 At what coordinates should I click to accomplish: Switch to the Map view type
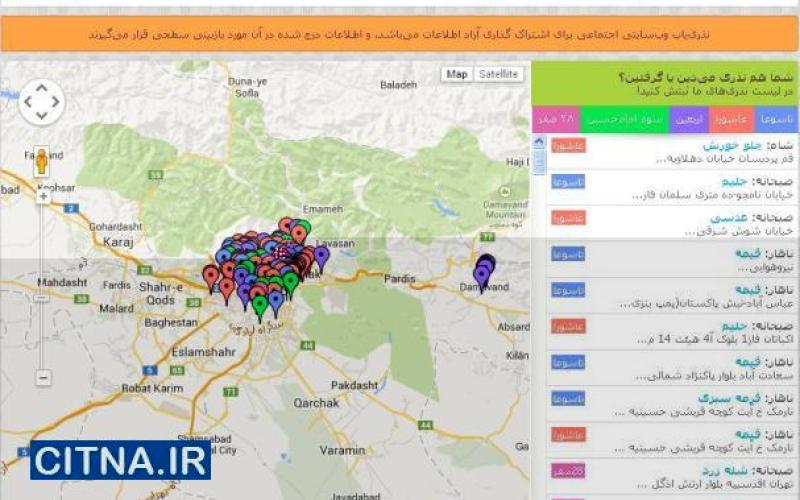pos(457,74)
